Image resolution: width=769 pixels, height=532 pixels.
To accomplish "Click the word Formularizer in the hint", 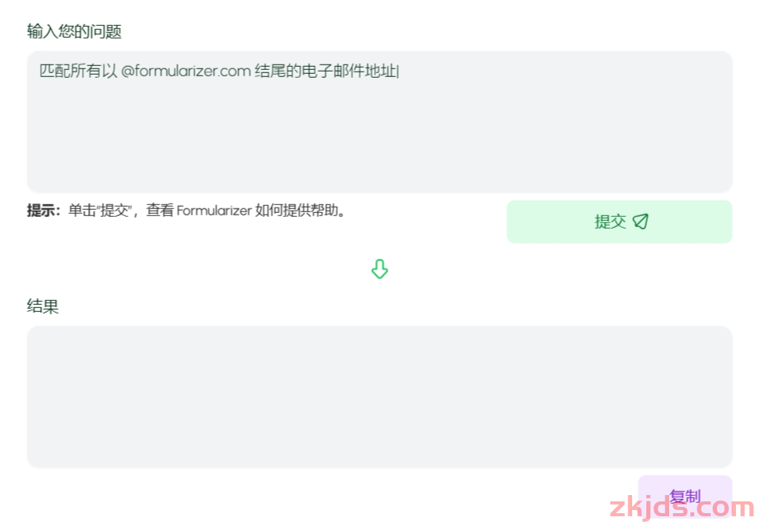I will click(214, 211).
